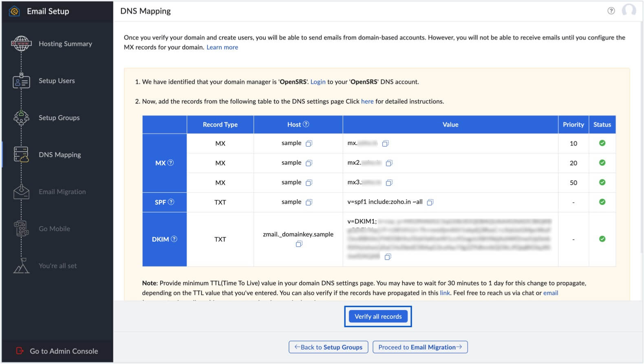Select Setup Groups in sidebar
The image size is (644, 364).
[59, 118]
